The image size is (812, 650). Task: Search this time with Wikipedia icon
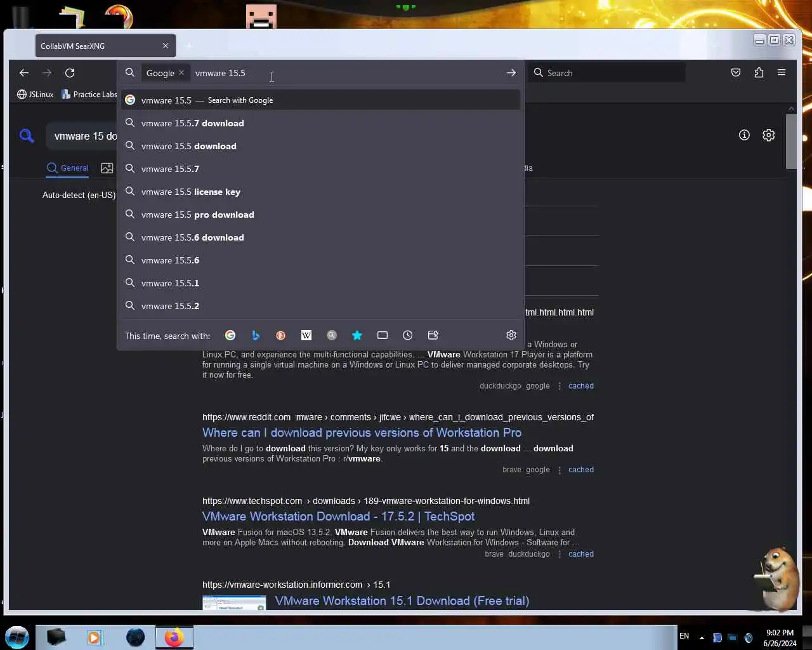[306, 335]
